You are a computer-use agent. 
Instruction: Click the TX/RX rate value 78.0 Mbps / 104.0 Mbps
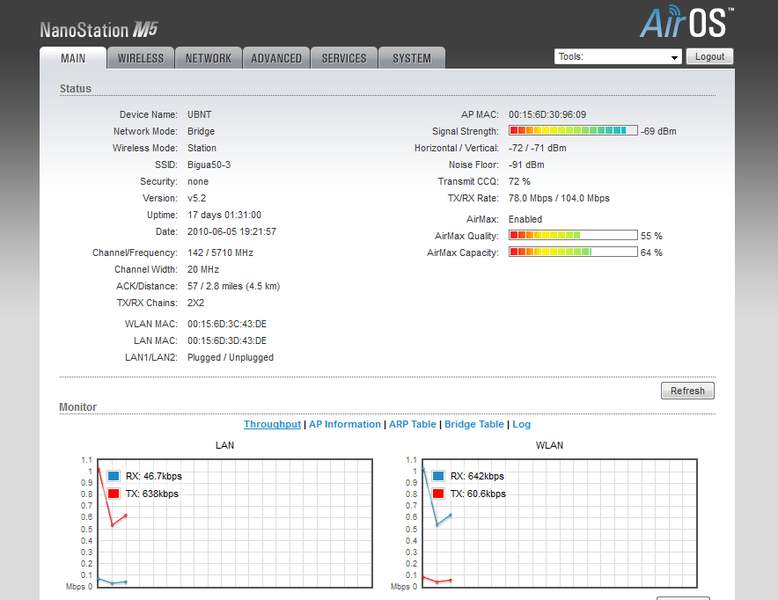coord(559,198)
